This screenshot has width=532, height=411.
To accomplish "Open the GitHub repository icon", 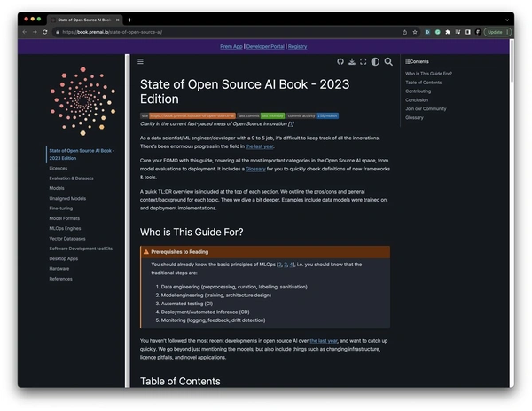I will [x=340, y=62].
